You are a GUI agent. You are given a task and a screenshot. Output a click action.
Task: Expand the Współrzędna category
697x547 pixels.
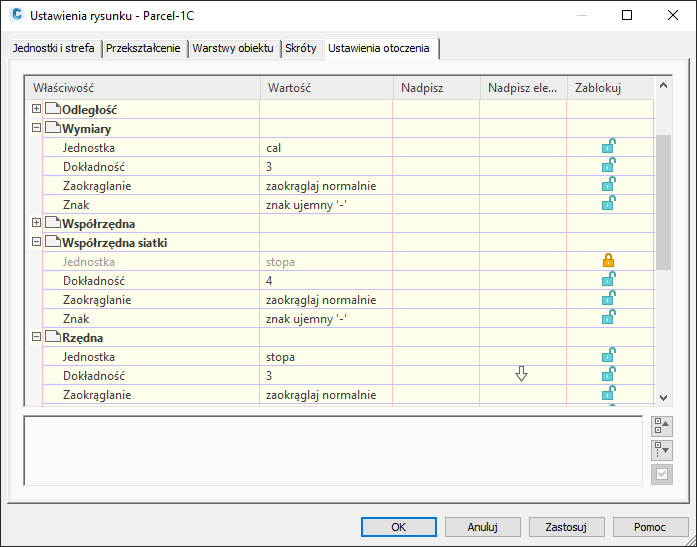click(x=37, y=223)
